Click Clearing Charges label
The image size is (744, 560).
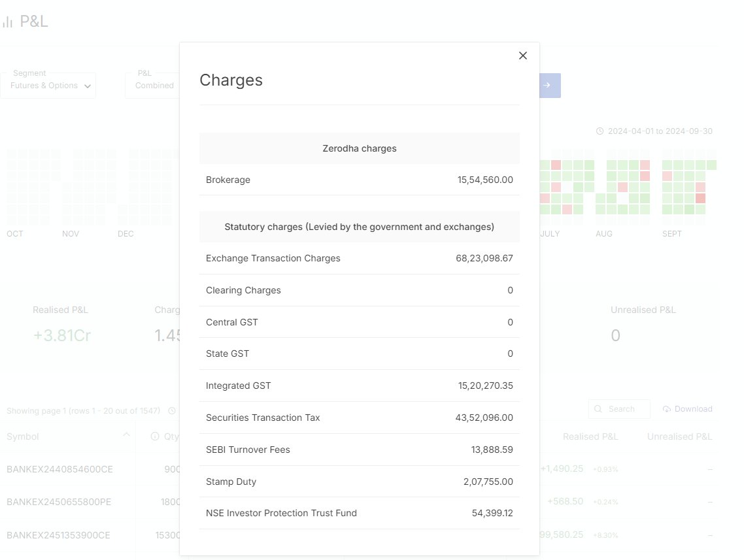(x=243, y=290)
